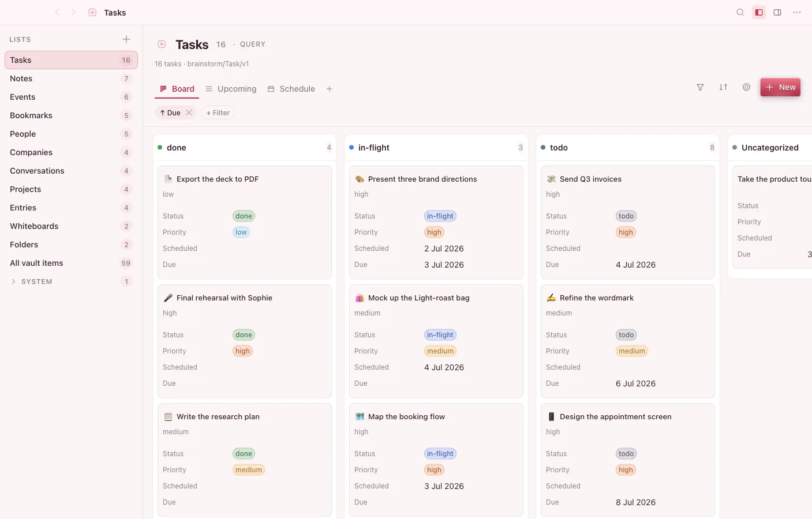
Task: Open the search magnifier icon
Action: coord(740,13)
